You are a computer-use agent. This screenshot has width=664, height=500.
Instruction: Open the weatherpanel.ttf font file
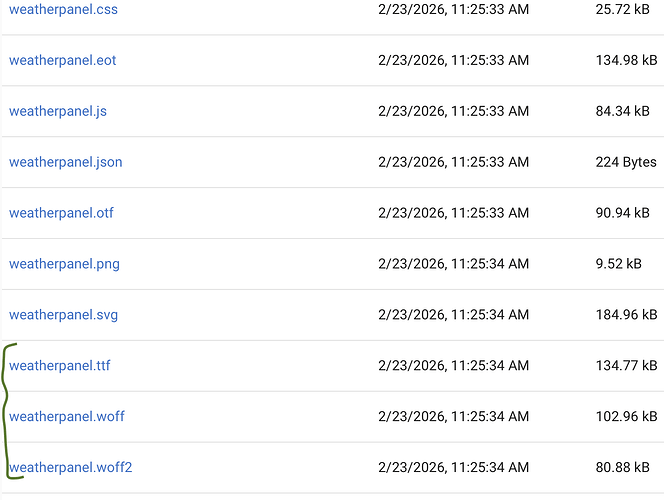point(60,365)
